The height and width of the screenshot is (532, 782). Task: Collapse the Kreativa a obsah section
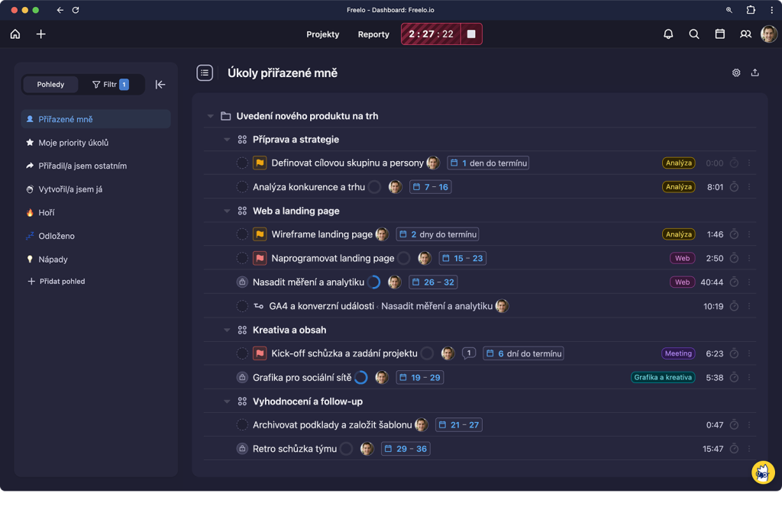(x=227, y=330)
